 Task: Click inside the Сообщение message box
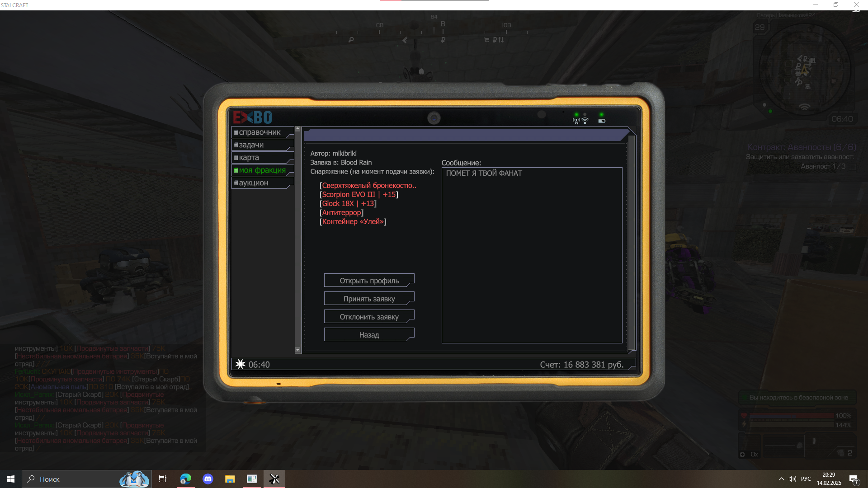click(x=532, y=255)
